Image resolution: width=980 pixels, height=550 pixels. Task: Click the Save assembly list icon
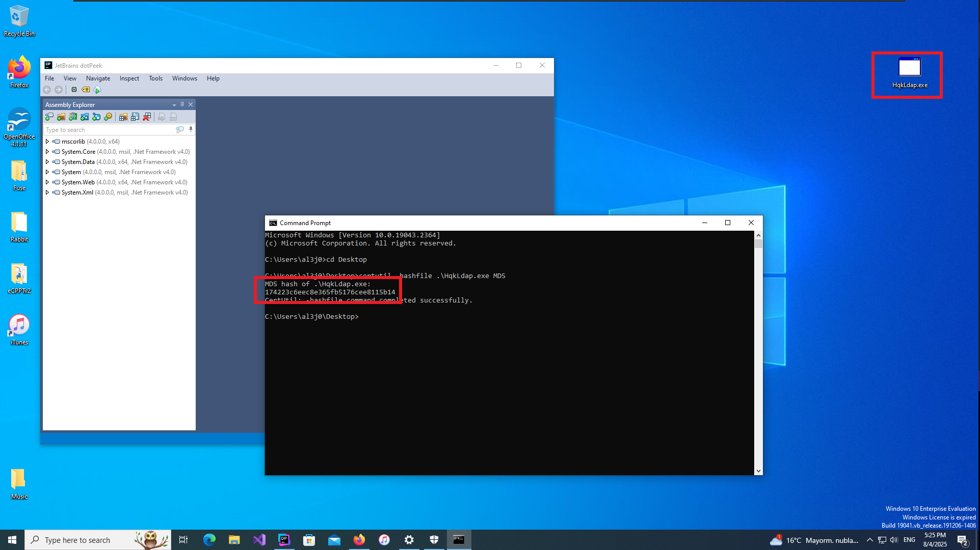pos(135,117)
